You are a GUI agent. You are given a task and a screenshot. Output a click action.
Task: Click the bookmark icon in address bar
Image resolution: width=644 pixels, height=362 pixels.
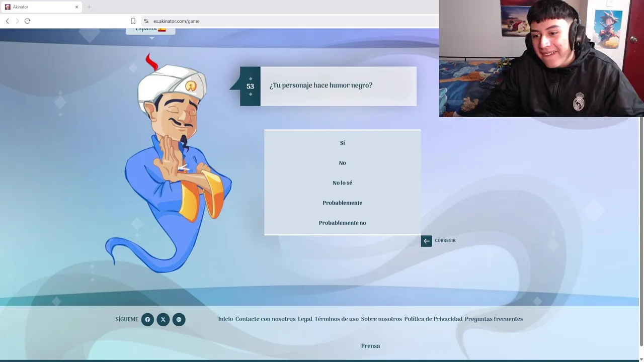(133, 21)
